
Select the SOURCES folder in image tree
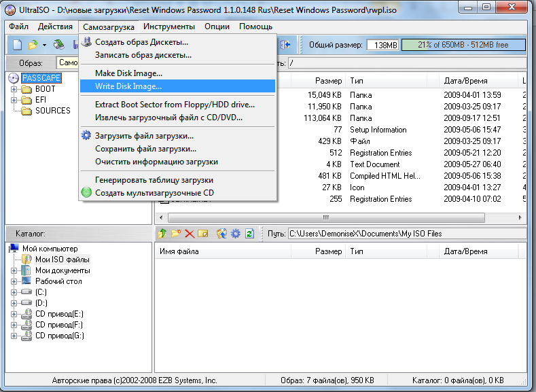pos(52,111)
